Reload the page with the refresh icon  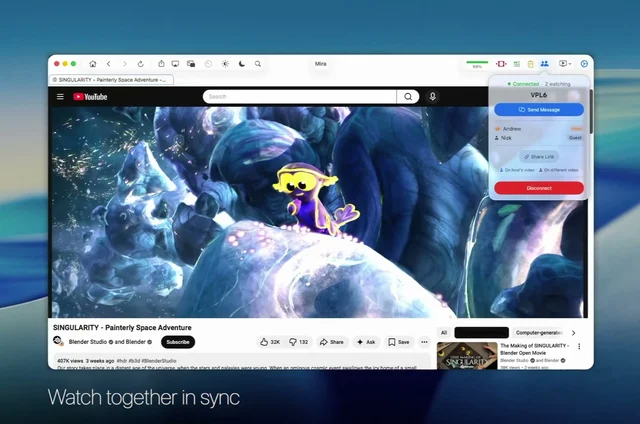click(x=140, y=64)
